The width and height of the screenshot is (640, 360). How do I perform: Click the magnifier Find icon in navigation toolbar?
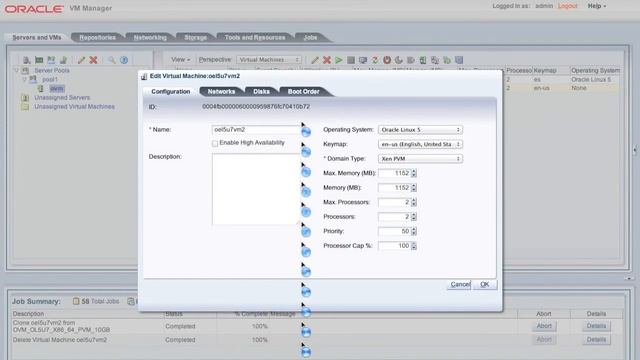(x=111, y=60)
